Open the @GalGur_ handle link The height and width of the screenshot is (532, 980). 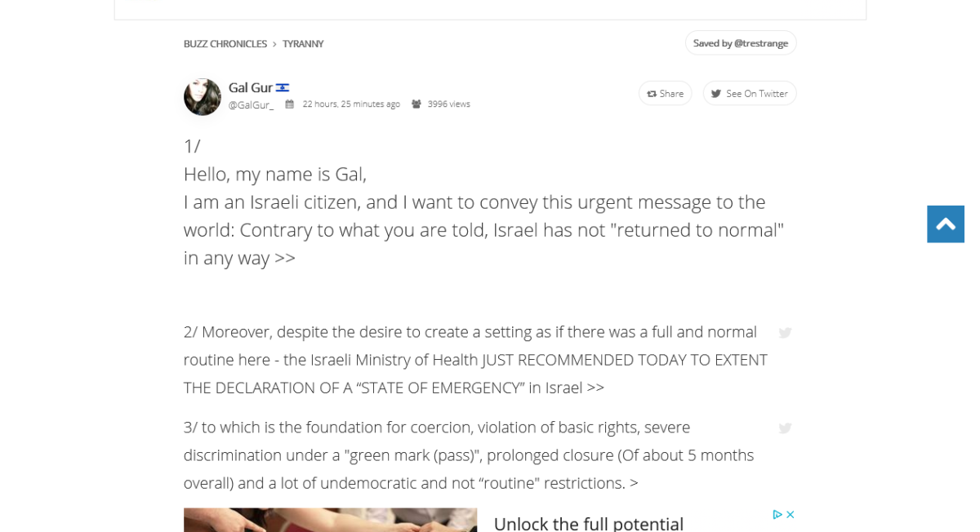pyautogui.click(x=251, y=104)
